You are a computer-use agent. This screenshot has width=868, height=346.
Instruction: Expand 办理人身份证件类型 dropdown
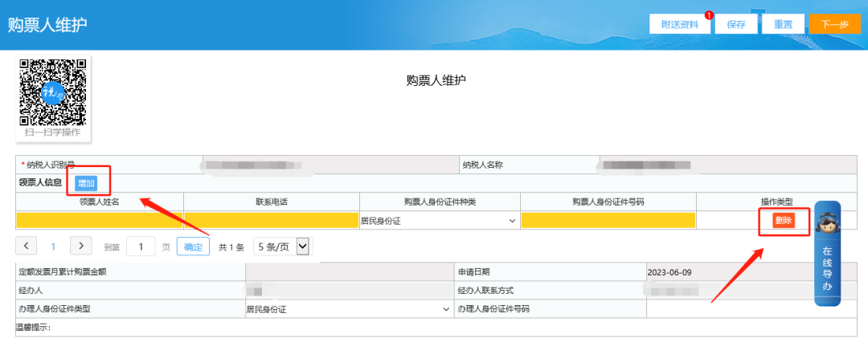(x=349, y=308)
